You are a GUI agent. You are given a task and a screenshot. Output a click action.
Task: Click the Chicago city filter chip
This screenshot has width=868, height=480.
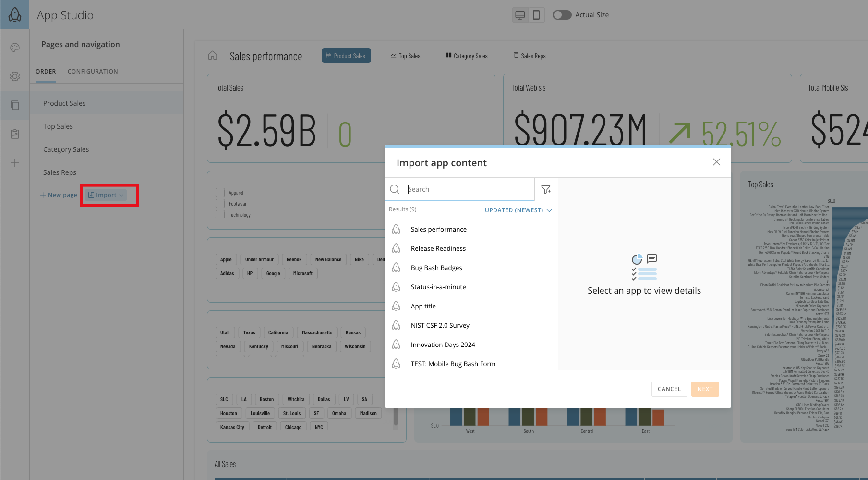coord(293,427)
